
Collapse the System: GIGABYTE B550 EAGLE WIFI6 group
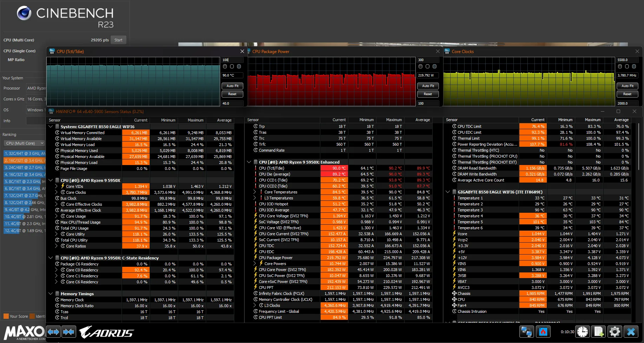tap(51, 127)
